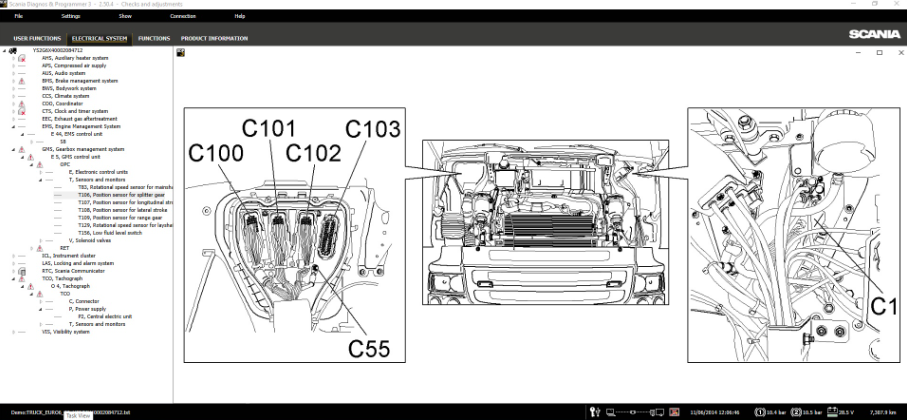Image resolution: width=907 pixels, height=420 pixels.
Task: Open the Help menu
Action: pos(239,16)
